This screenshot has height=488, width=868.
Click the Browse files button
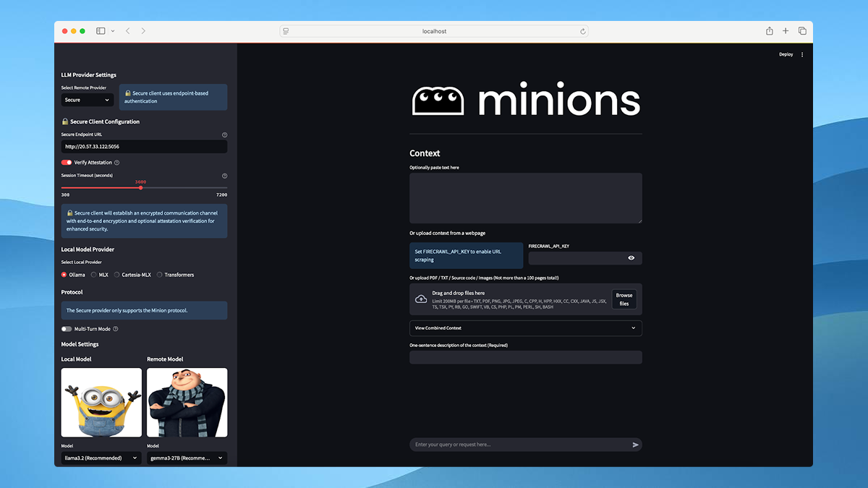coord(624,299)
